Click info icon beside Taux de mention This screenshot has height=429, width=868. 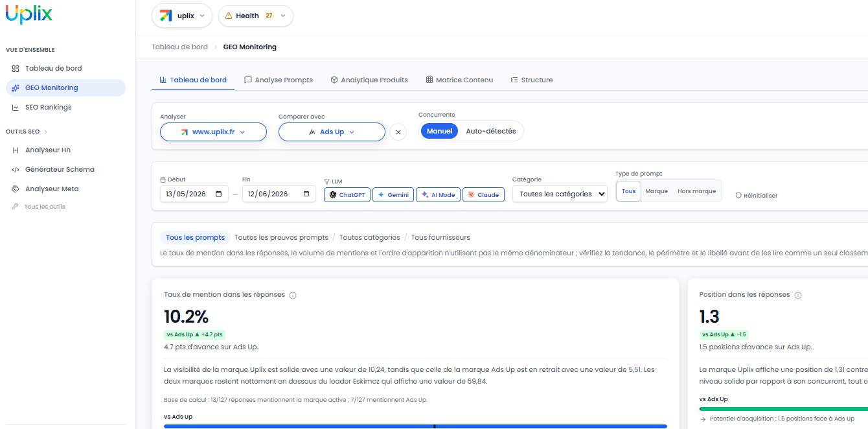coord(293,296)
